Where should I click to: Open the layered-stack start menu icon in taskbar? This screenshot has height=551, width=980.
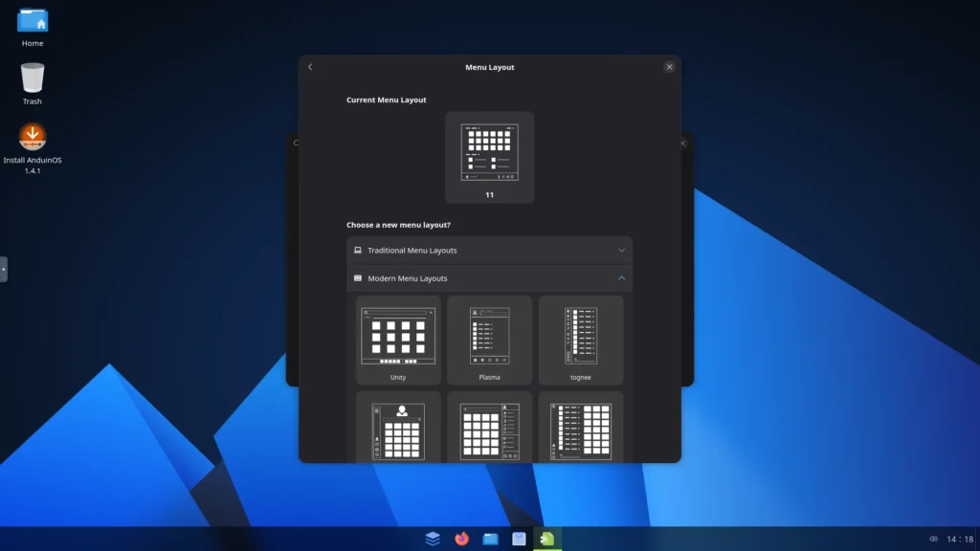[x=433, y=539]
